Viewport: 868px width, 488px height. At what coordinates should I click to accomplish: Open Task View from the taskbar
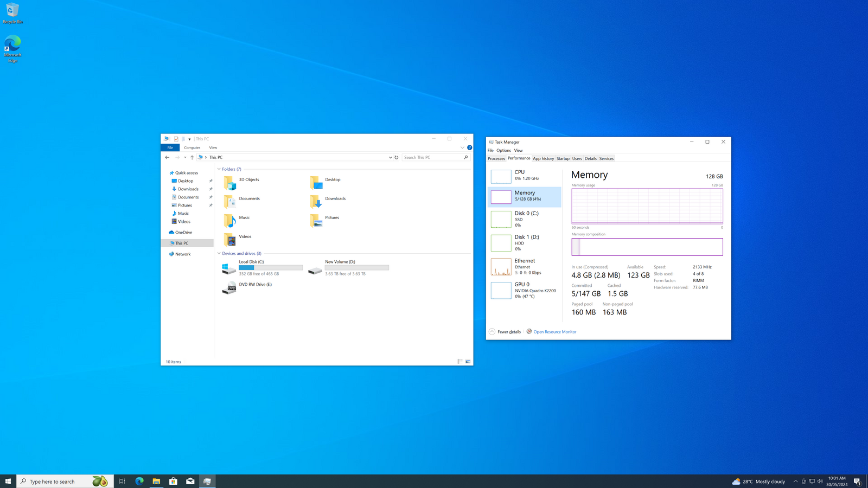coord(122,481)
